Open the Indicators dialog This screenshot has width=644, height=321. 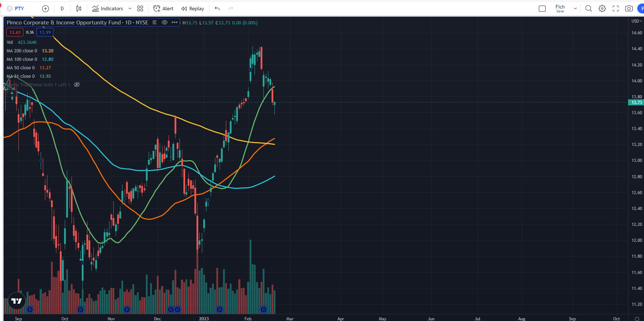(108, 8)
